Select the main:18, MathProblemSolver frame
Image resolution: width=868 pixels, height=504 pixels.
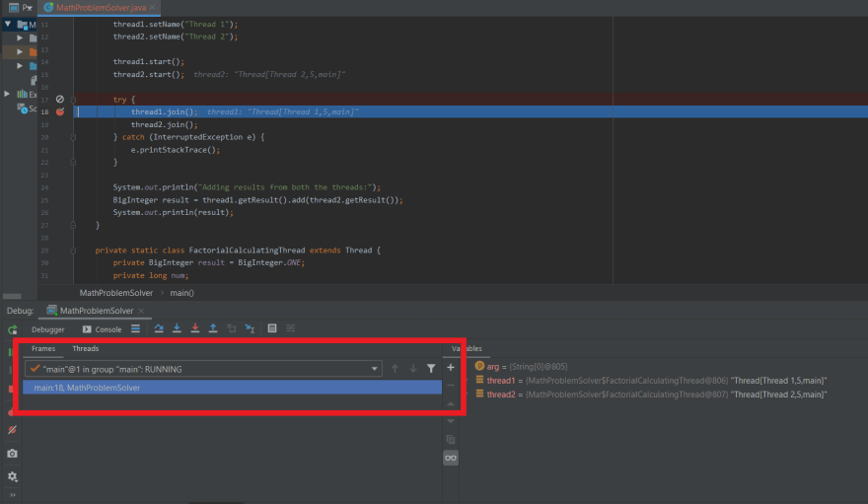click(233, 388)
